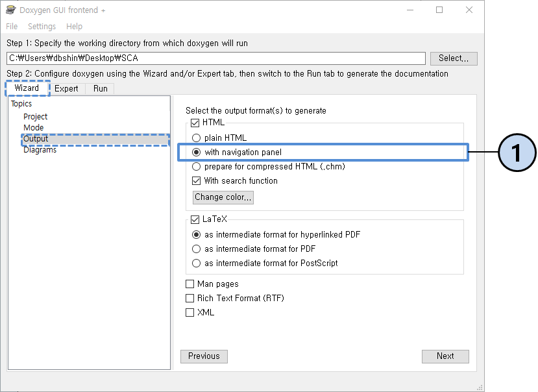Screen dimensions: 538x392
Task: Click the Doxygen app icon in title bar
Action: point(11,10)
